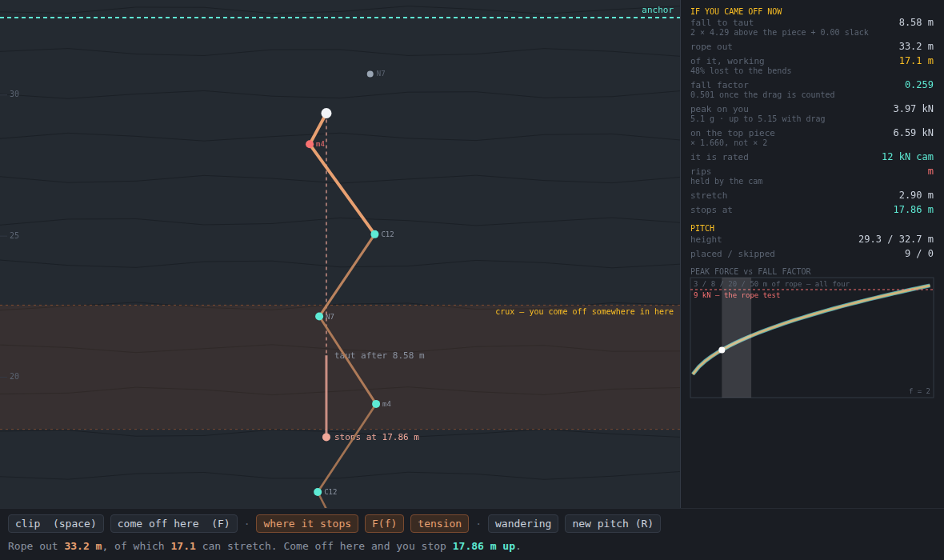Click the anchor label at the top
The image size is (944, 560).
pyautogui.click(x=658, y=10)
